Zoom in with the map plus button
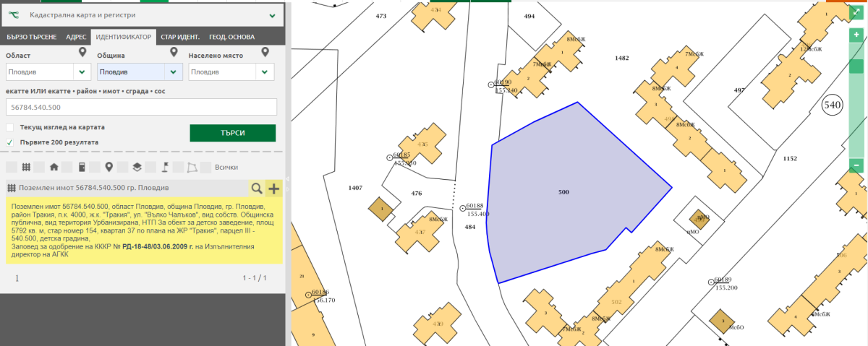Image resolution: width=868 pixels, height=346 pixels. tap(856, 34)
